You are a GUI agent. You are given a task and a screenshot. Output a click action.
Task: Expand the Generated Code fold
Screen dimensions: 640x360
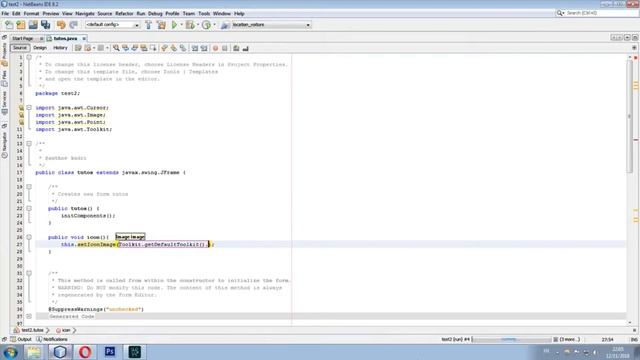pyautogui.click(x=29, y=316)
